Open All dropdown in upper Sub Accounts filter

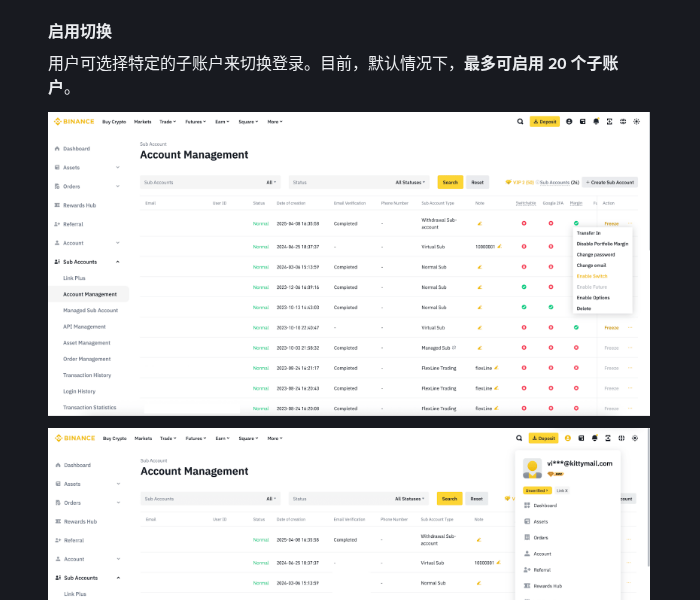[271, 182]
